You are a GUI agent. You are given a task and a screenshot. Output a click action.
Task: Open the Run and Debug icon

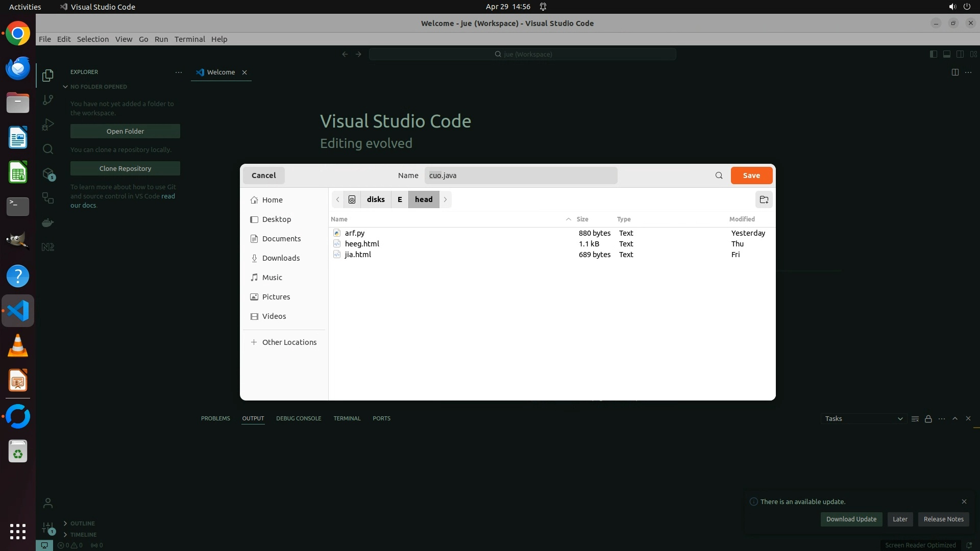(x=48, y=124)
